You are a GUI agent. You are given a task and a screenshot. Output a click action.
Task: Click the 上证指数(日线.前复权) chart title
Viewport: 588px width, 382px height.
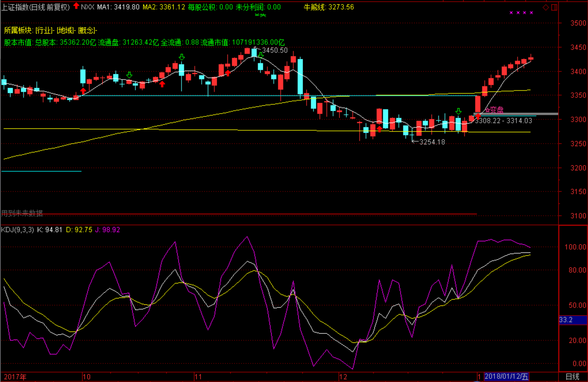35,7
